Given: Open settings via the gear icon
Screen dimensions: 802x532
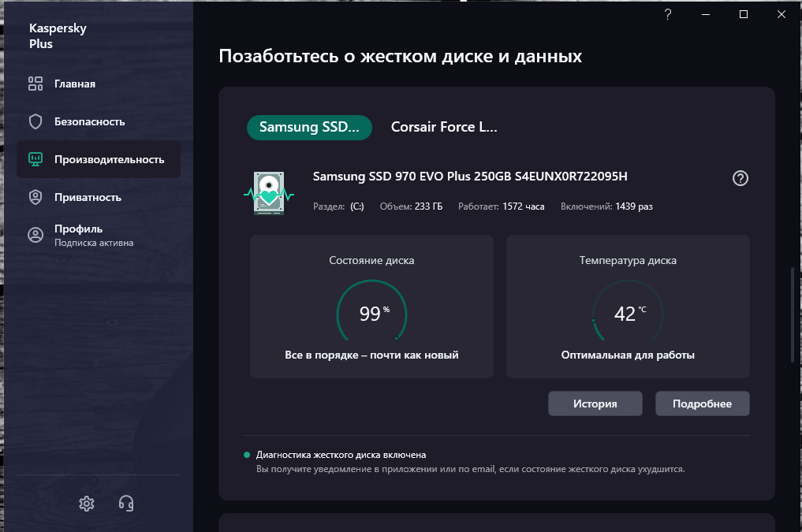Looking at the screenshot, I should point(87,504).
